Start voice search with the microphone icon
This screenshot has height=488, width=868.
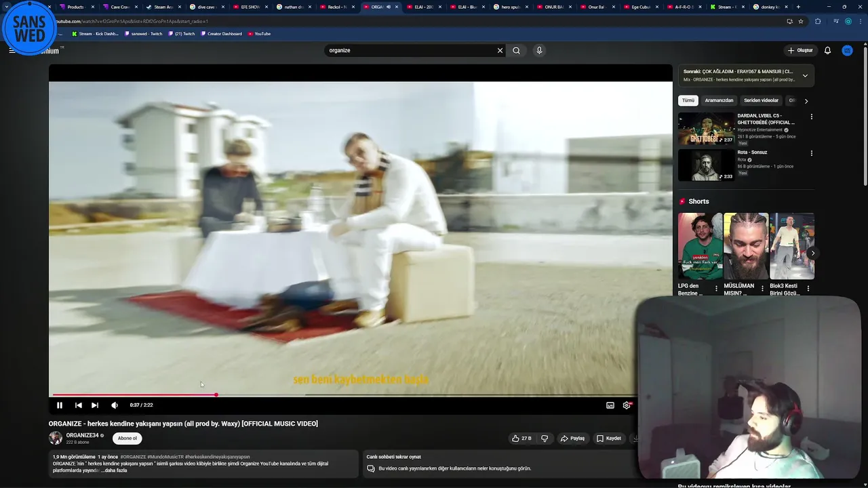click(x=539, y=50)
